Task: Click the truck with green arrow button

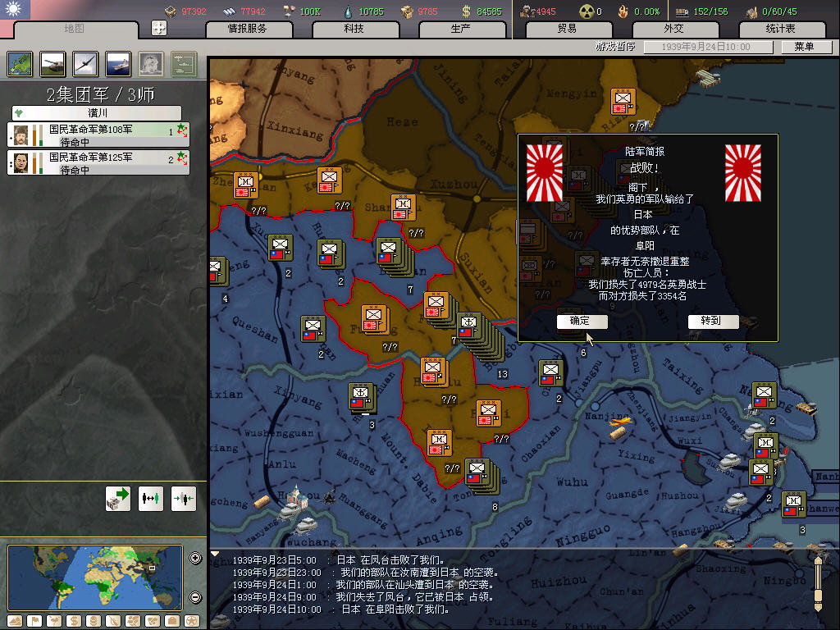Action: (118, 499)
